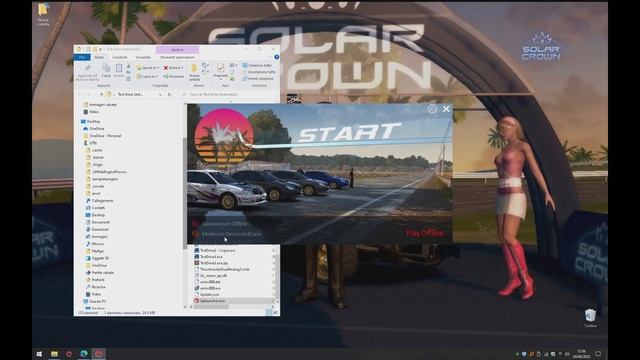Viewport: 640px width, 360px height.
Task: Switch to the Home ribbon tab
Action: coord(99,57)
